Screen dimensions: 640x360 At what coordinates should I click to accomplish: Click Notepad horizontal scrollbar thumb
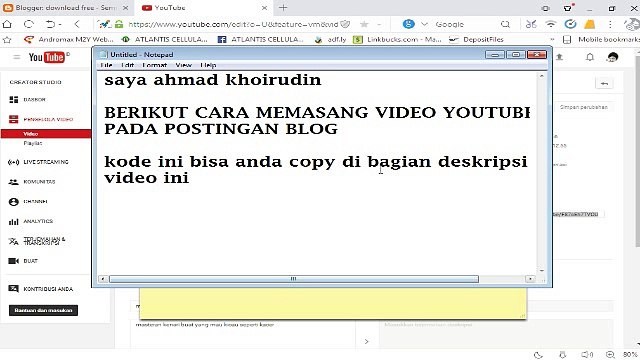294,279
